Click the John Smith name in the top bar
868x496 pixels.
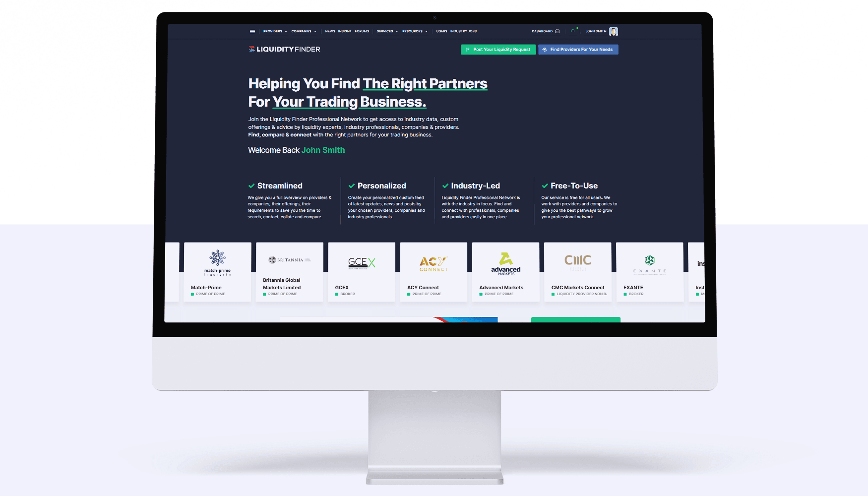[x=596, y=31]
